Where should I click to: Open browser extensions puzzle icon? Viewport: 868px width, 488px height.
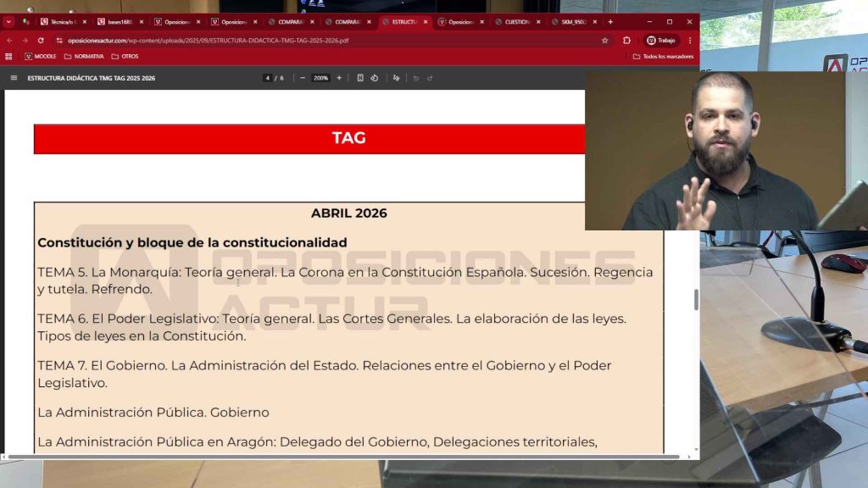pos(627,40)
